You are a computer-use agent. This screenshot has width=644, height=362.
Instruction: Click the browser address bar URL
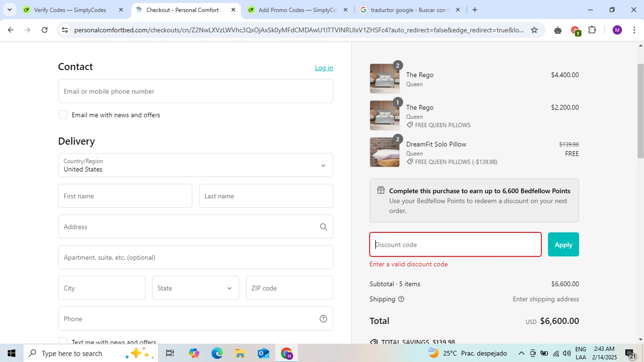298,30
